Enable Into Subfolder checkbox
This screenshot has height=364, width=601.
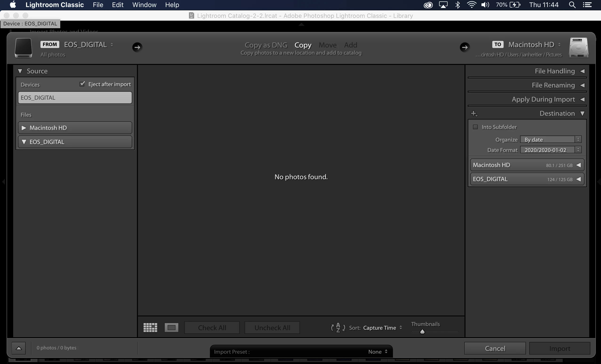point(475,127)
